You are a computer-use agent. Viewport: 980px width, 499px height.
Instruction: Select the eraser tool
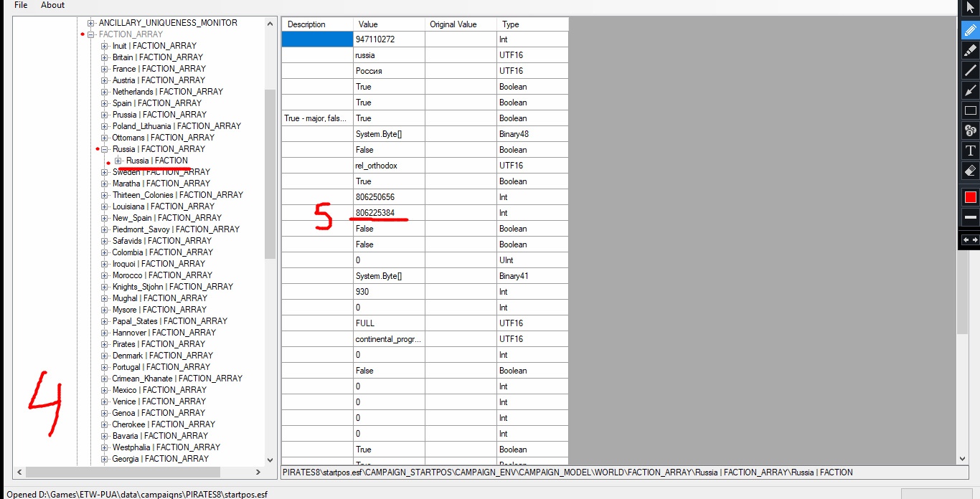pos(970,171)
